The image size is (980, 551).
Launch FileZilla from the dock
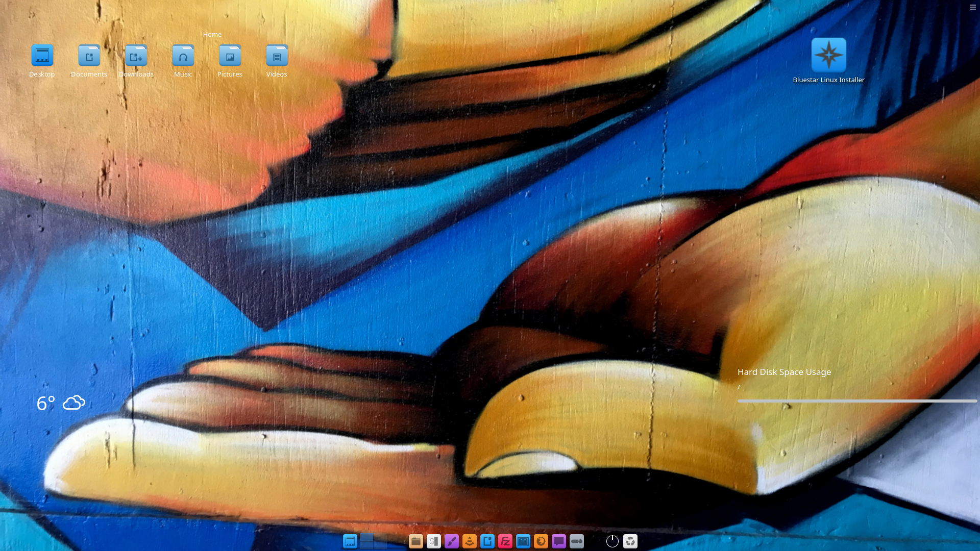click(505, 541)
